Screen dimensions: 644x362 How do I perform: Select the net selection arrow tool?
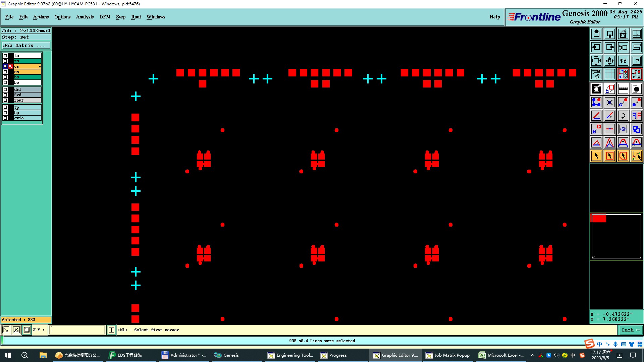637,156
